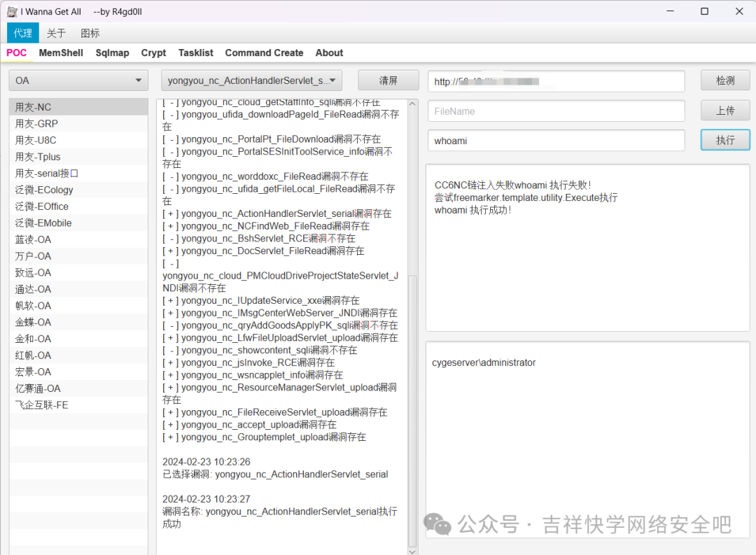The width and height of the screenshot is (756, 555).
Task: Open the About tab
Action: 329,52
